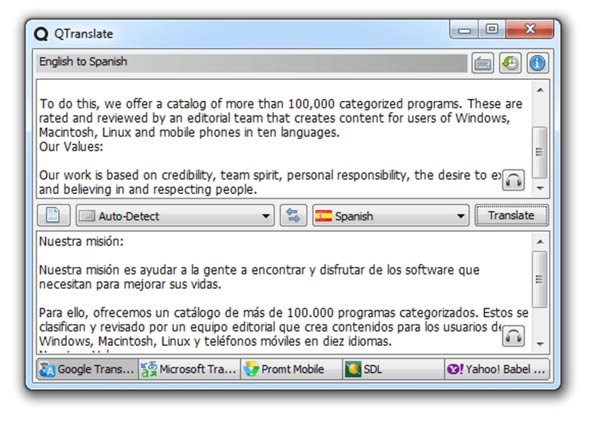
Task: Click the 'English to Spanish' header bar
Action: 252,62
